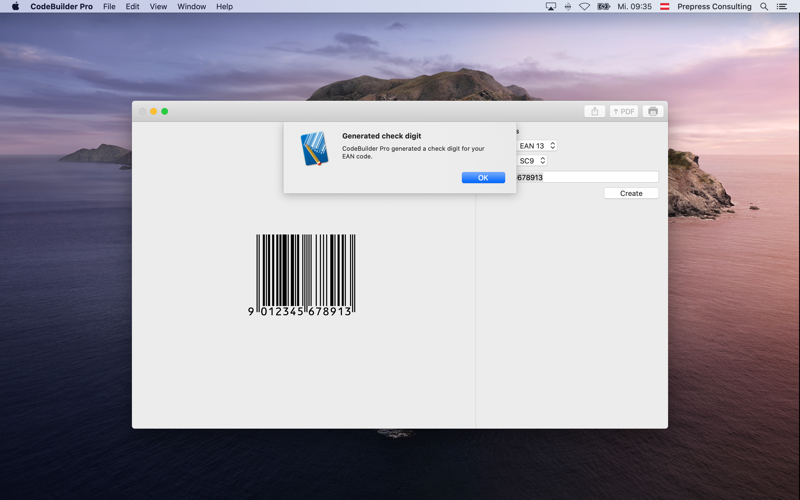Click the CodeBuilder Pro icon in the dialog
This screenshot has width=800, height=500.
tap(314, 148)
